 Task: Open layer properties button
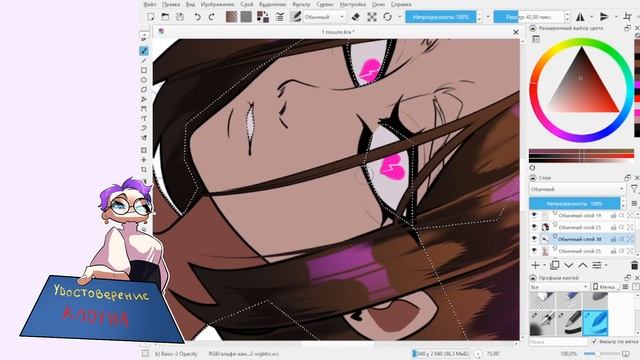coord(597,265)
